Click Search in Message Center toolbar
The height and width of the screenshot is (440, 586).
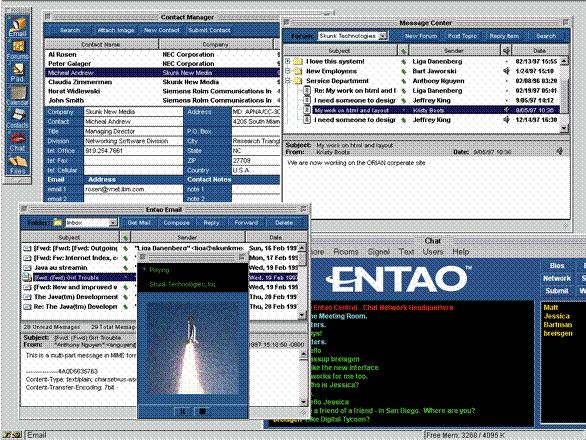click(546, 36)
